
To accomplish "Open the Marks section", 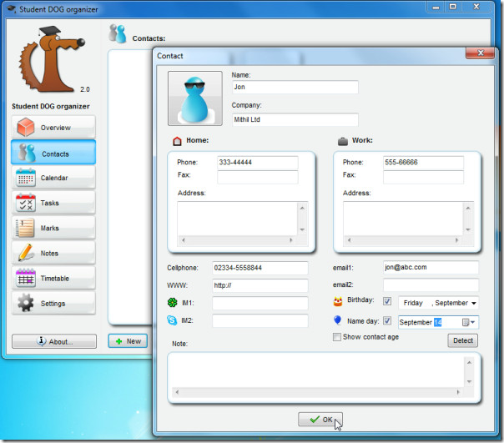I will 53,228.
